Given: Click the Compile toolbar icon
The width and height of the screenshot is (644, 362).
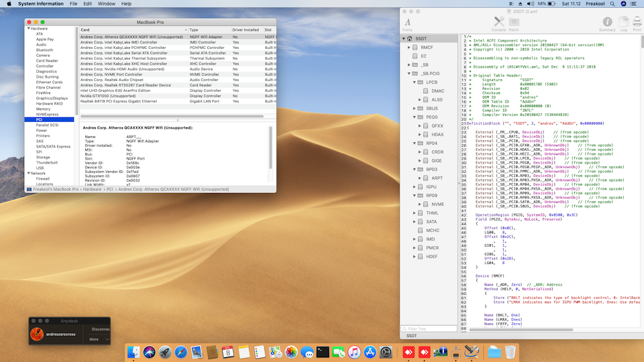Looking at the screenshot, I should tap(498, 23).
